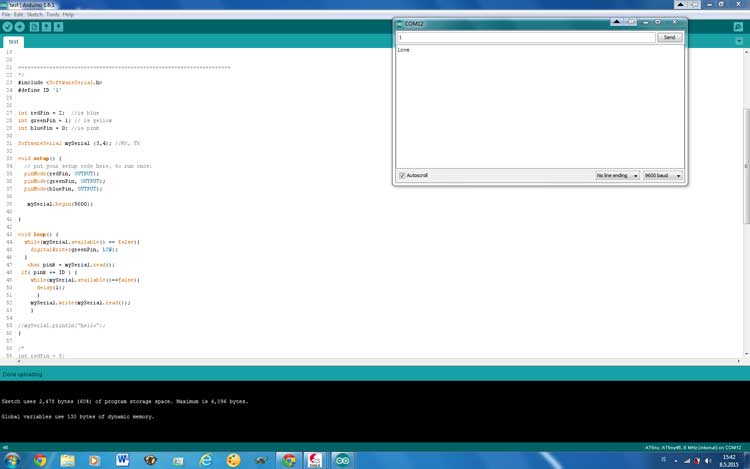The image size is (750, 469).
Task: Click the network signal tray icon
Action: point(687,461)
